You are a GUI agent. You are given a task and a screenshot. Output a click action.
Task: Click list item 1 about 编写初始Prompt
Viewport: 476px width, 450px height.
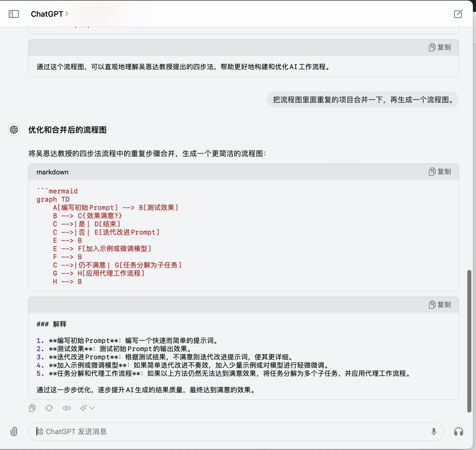tap(128, 341)
